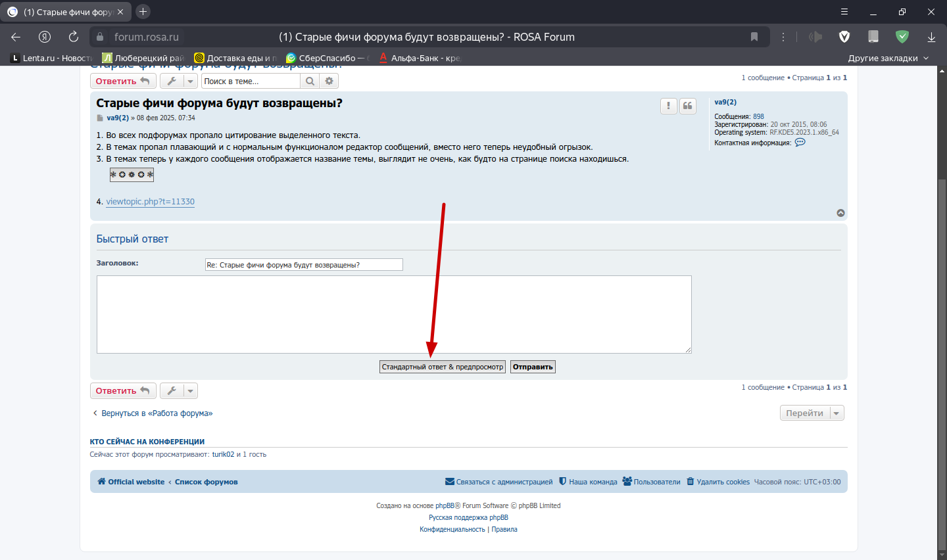Open the white shield extension icon
This screenshot has width=947, height=560.
[x=844, y=37]
